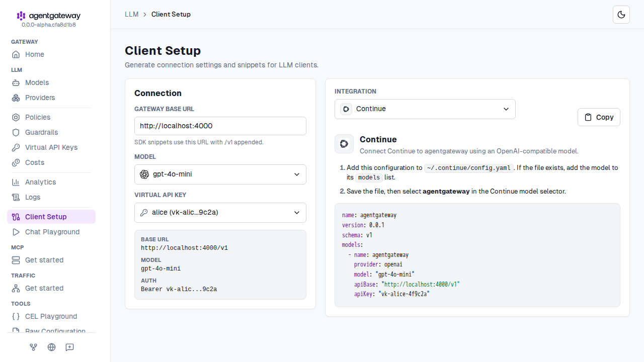Click the Analytics bar chart icon
The width and height of the screenshot is (644, 362).
[x=16, y=182]
